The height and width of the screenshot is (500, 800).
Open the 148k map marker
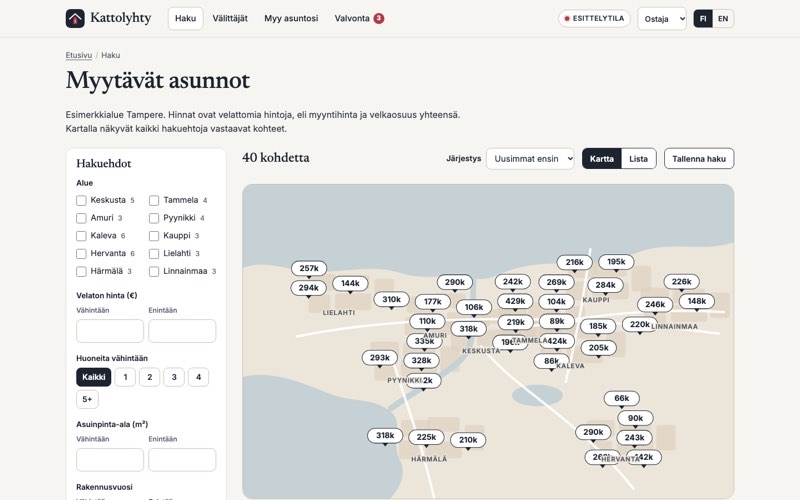coord(697,301)
